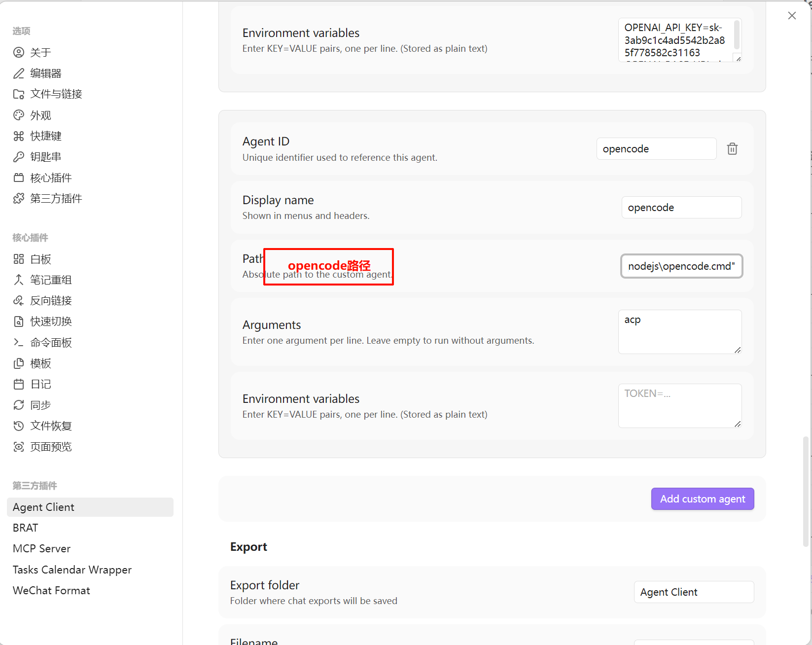Click the 关于 icon in the sidebar
This screenshot has height=645, width=812.
[19, 52]
